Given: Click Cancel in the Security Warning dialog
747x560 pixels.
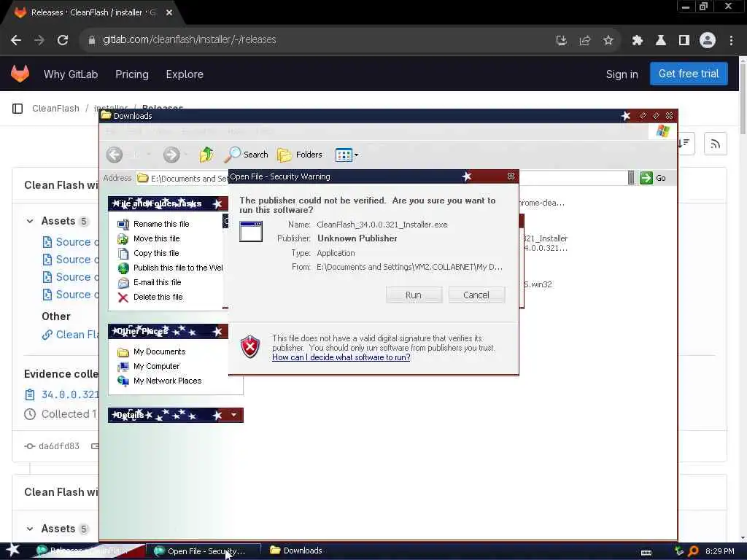Looking at the screenshot, I should tap(476, 295).
